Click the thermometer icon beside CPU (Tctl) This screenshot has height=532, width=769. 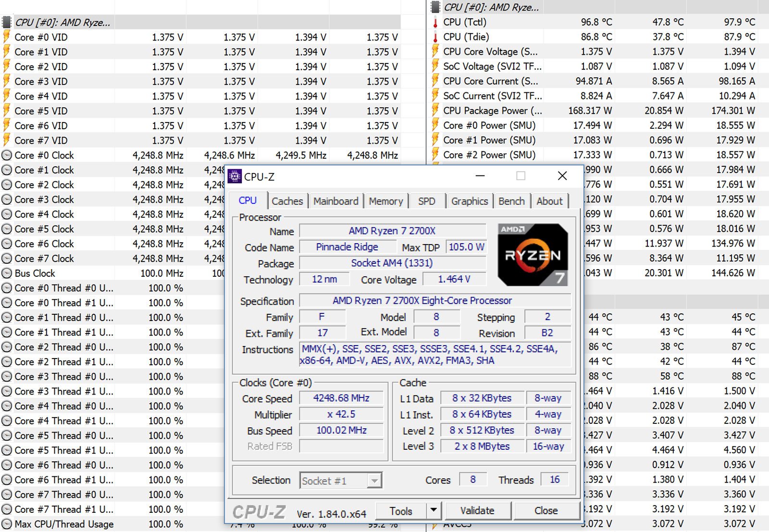[x=435, y=22]
